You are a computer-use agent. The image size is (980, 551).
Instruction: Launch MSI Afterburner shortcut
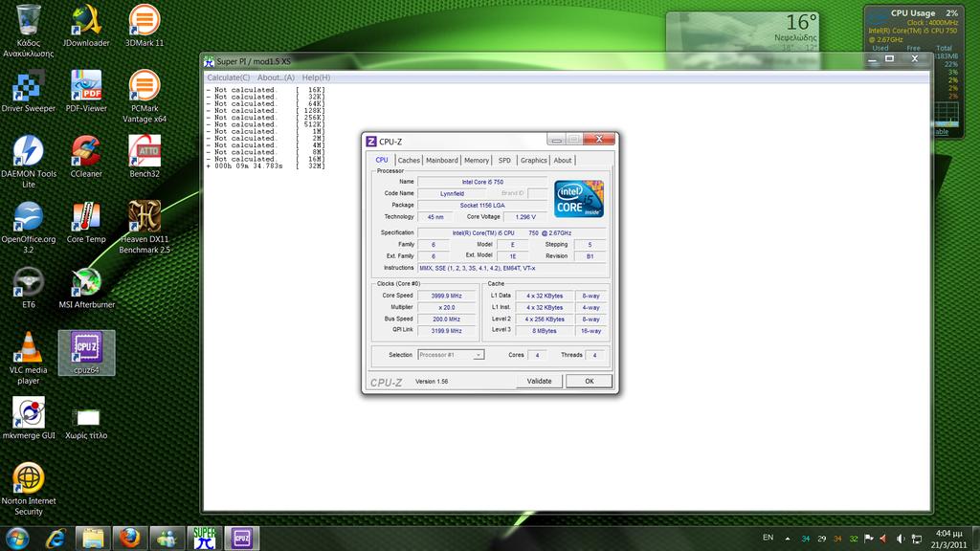86,287
